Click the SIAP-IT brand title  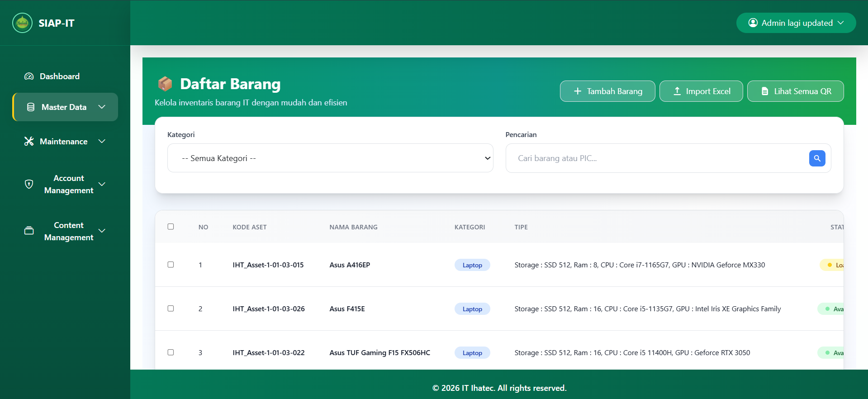click(x=57, y=23)
